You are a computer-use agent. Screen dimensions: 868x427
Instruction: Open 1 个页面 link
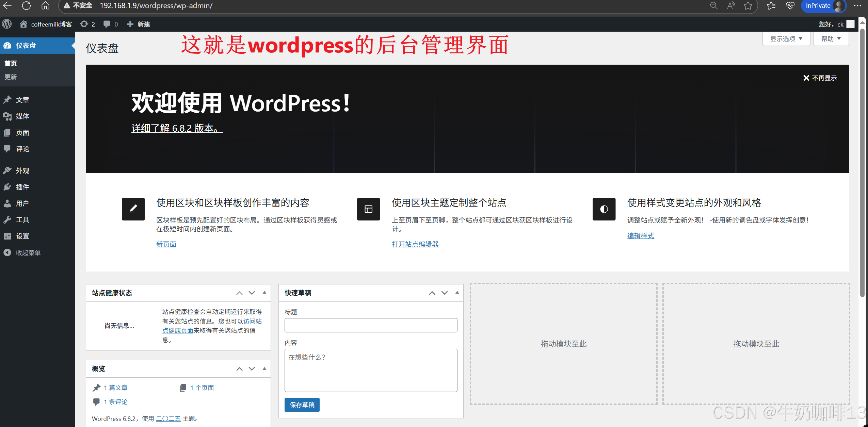(x=202, y=388)
